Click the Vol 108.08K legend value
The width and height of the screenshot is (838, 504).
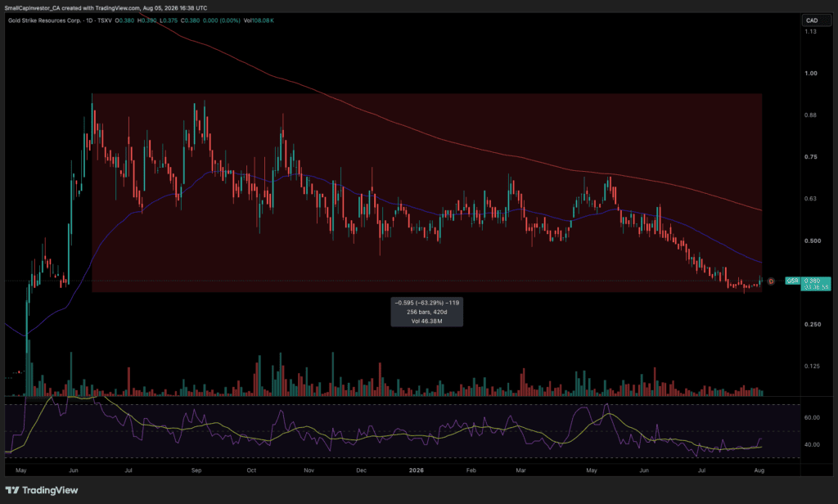click(259, 20)
